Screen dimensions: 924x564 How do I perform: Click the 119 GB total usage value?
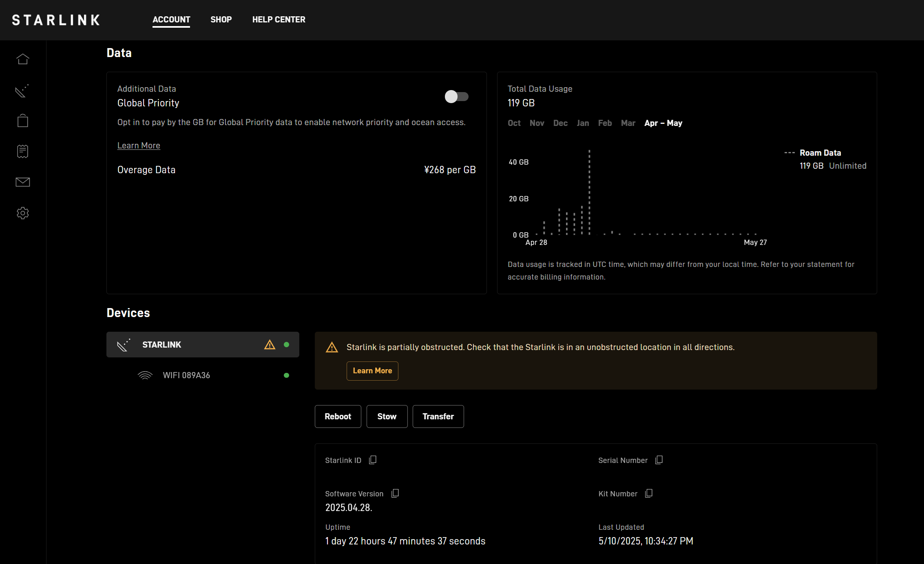(521, 103)
